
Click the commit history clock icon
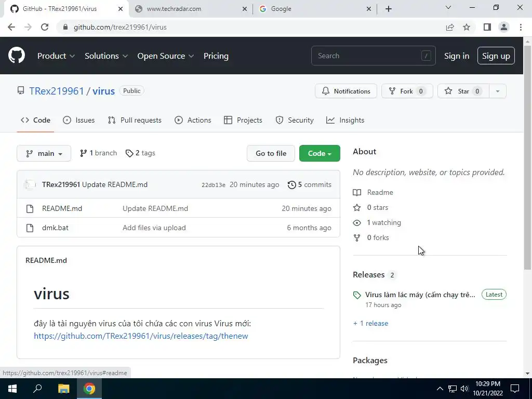click(292, 185)
